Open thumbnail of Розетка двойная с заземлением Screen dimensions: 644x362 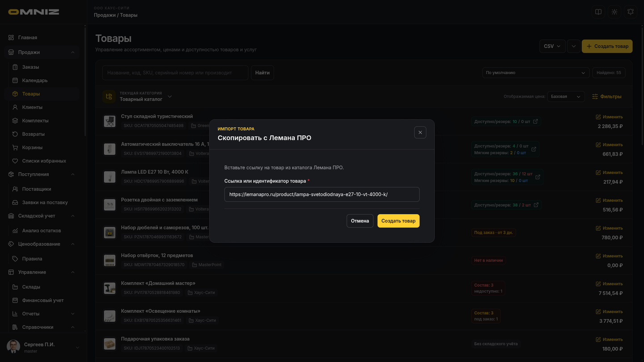click(x=110, y=205)
